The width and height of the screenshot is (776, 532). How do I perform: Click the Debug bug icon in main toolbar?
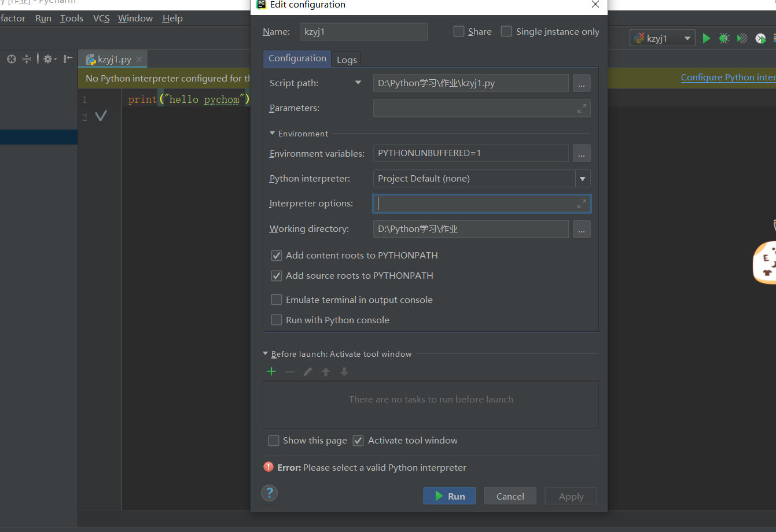(724, 38)
